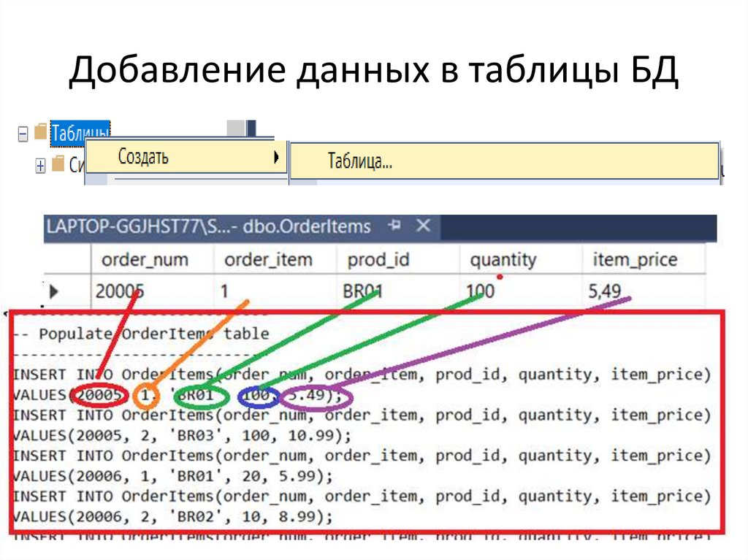
Task: Click the red dot above the quantity header
Action: (500, 277)
